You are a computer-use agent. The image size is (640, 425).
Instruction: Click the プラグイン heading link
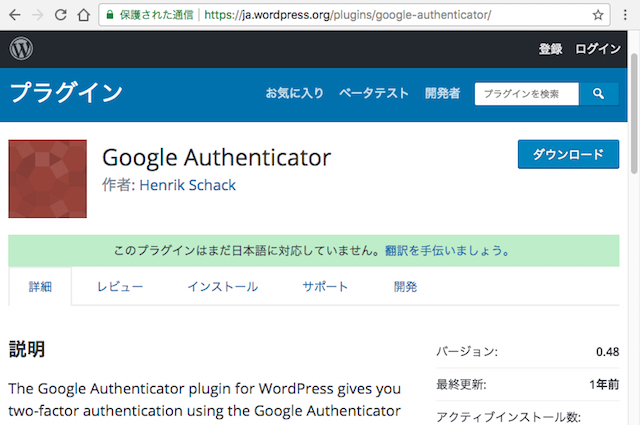pos(66,92)
